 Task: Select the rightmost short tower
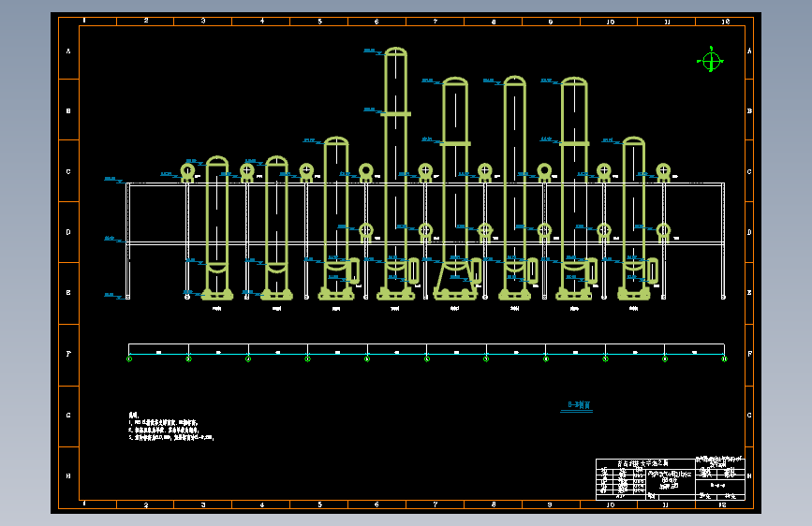634,218
